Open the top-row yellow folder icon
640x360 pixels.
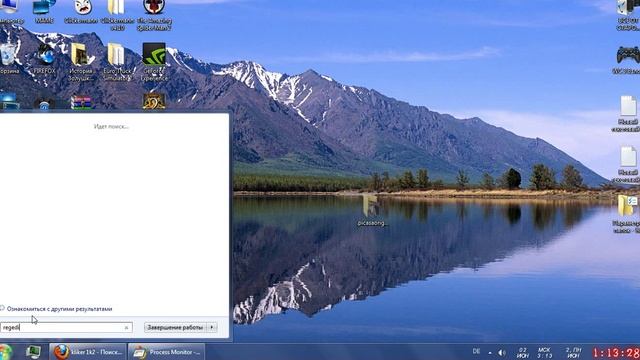point(117,15)
